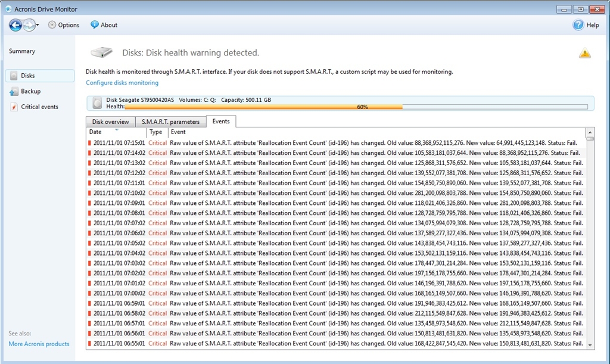This screenshot has width=610, height=364.
Task: Open the navigation history dropdown arrow
Action: tap(38, 26)
